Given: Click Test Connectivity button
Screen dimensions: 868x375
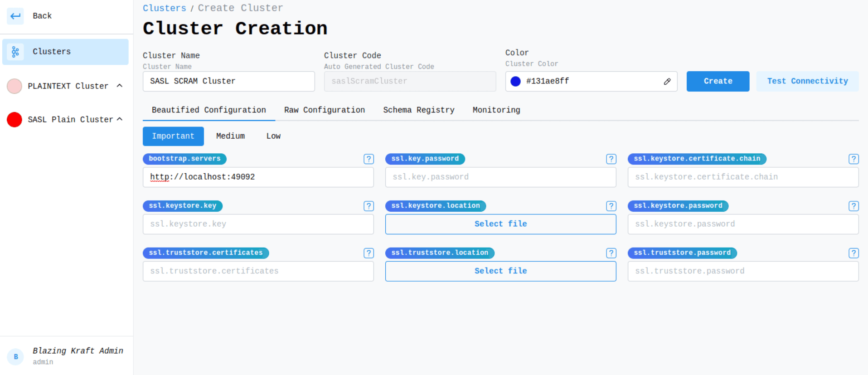Looking at the screenshot, I should (807, 82).
